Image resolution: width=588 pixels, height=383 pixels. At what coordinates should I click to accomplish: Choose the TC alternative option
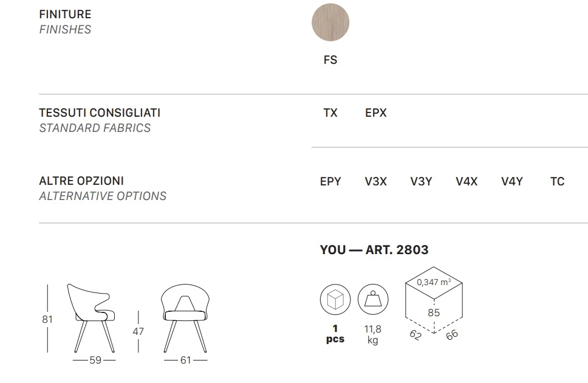[557, 181]
